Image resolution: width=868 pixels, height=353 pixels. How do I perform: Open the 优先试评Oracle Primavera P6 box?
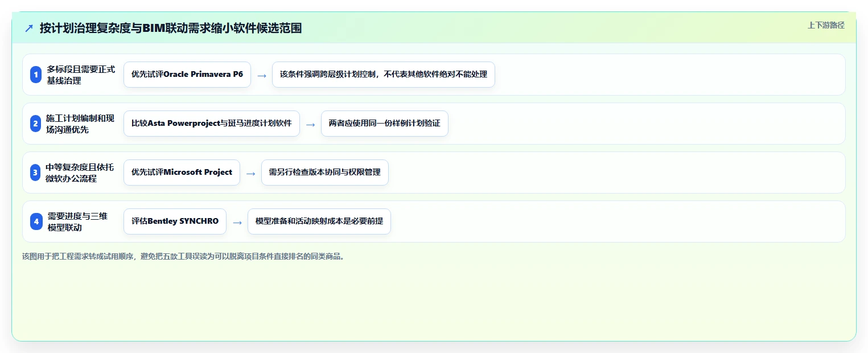tap(187, 75)
